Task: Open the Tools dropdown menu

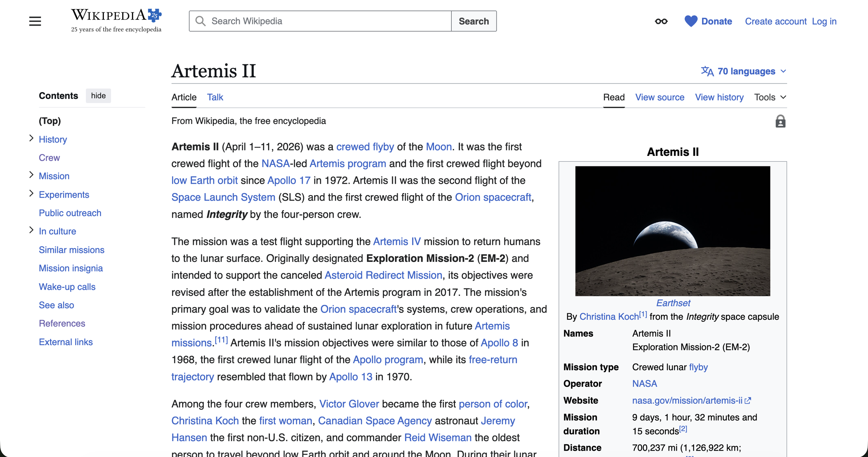Action: (x=770, y=97)
